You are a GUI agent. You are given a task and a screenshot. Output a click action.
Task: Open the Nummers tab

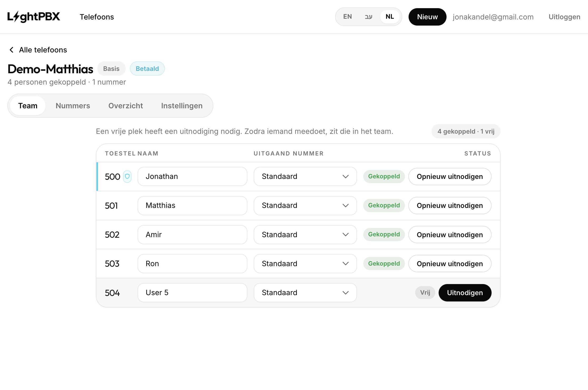73,106
